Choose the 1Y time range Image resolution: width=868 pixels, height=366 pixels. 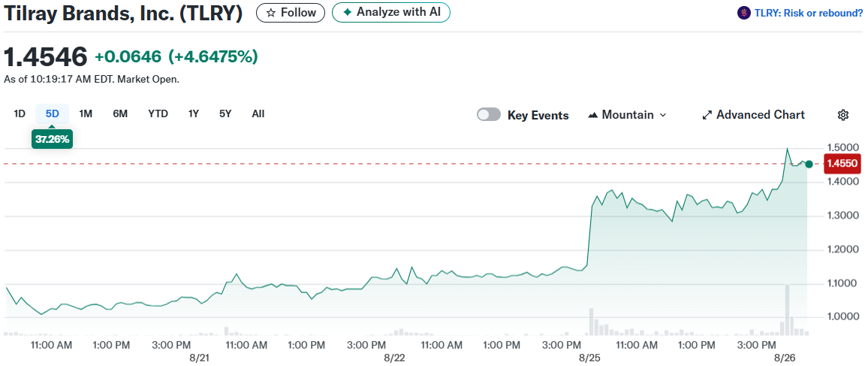click(193, 114)
